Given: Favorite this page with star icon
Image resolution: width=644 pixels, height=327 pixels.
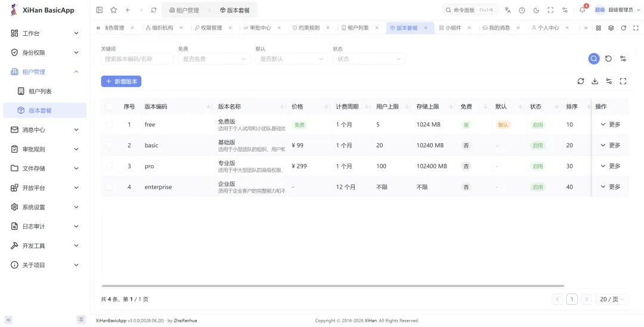Looking at the screenshot, I should [x=113, y=10].
